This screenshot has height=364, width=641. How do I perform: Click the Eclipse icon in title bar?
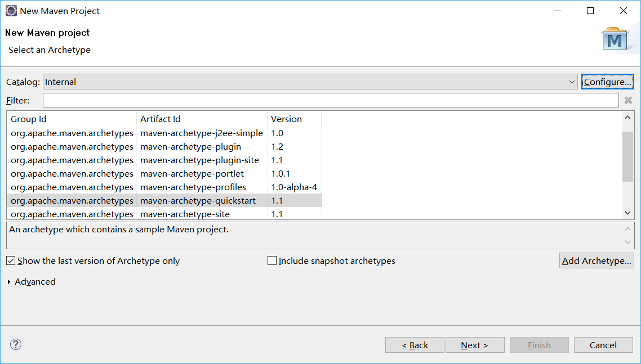[11, 11]
